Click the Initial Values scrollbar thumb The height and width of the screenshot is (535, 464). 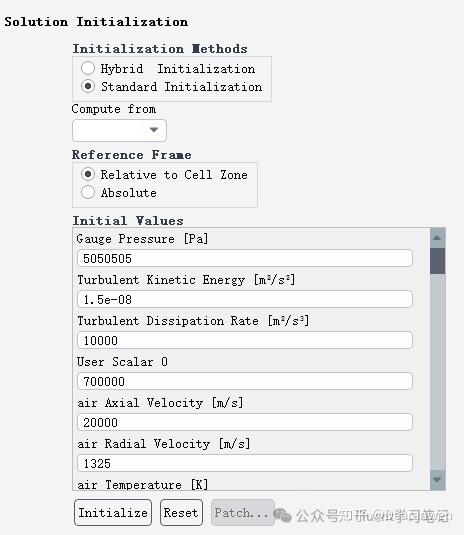click(x=437, y=261)
